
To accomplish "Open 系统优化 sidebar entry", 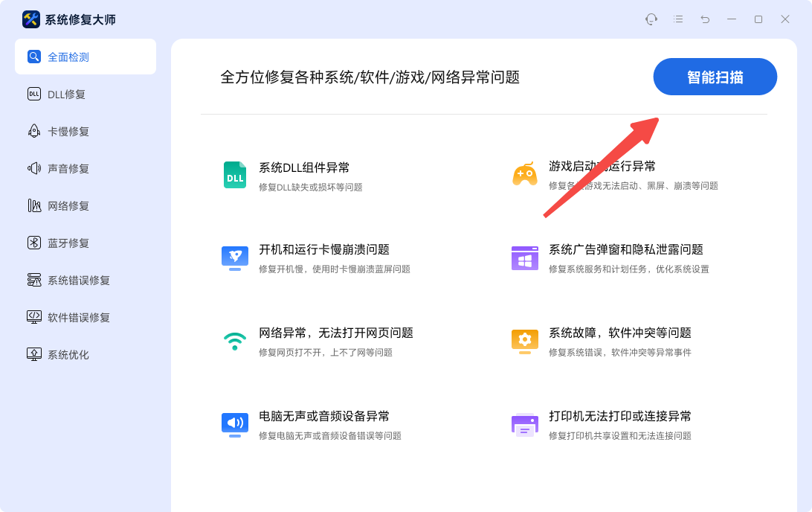I will point(68,354).
